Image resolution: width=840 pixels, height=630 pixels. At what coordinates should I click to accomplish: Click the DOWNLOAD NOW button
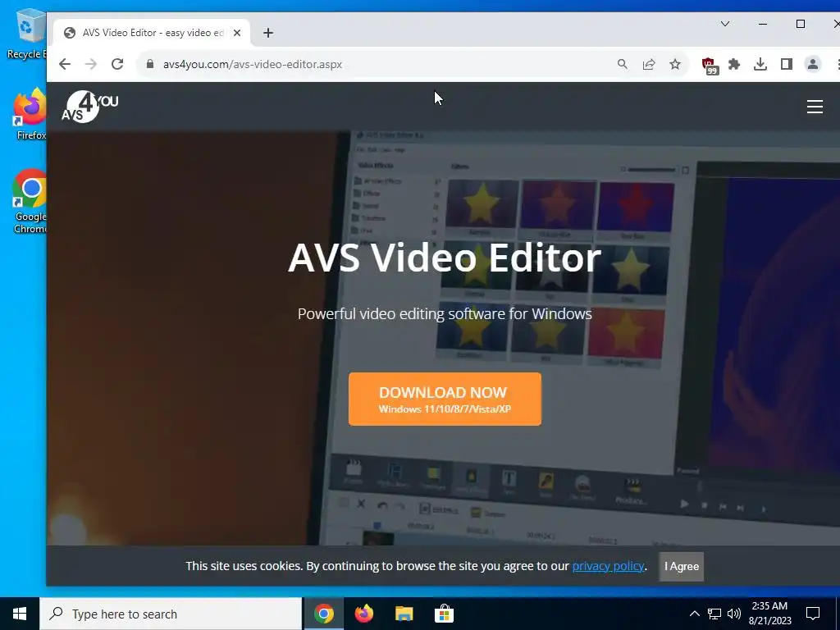tap(445, 399)
